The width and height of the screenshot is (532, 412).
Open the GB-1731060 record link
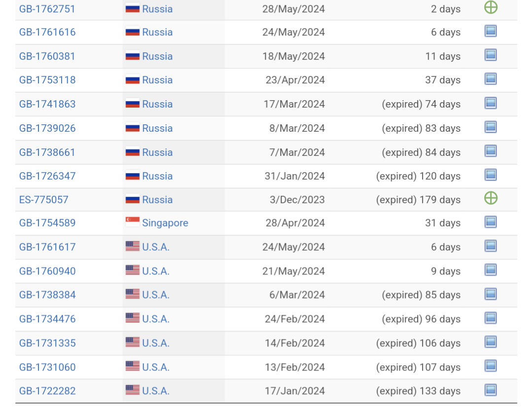[x=47, y=368]
